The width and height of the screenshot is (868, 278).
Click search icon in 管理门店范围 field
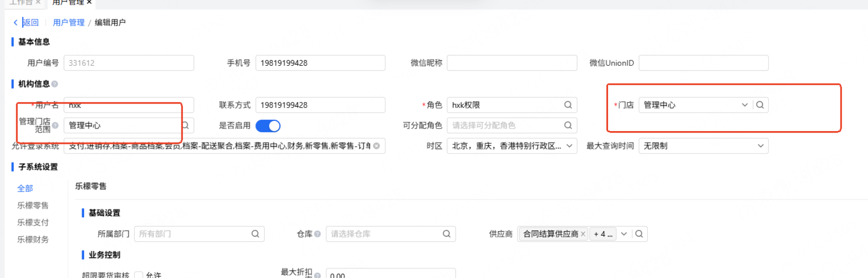[186, 125]
